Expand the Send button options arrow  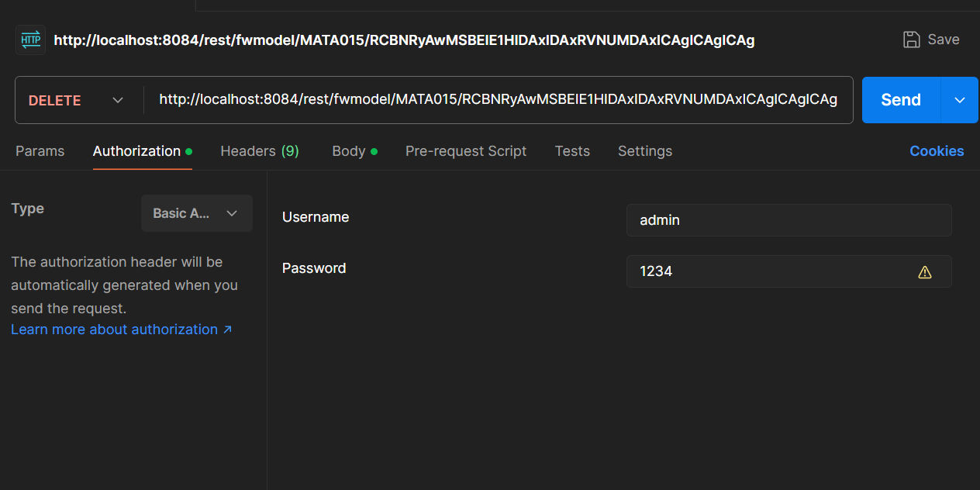point(960,100)
